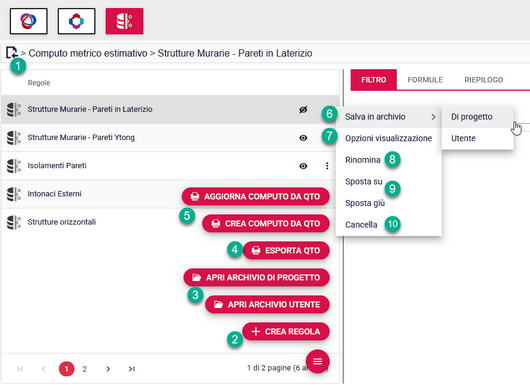This screenshot has width=530, height=385.
Task: Select Cancella in the context menu
Action: (389, 225)
